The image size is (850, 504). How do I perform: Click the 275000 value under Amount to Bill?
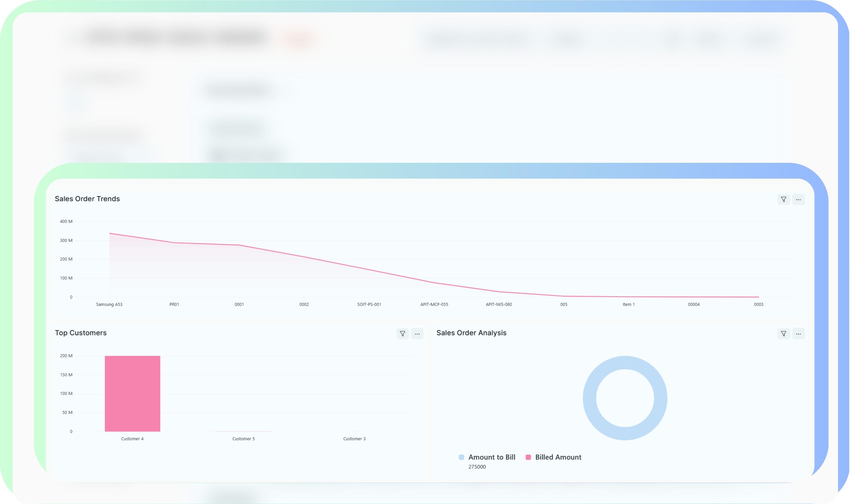[x=477, y=467]
